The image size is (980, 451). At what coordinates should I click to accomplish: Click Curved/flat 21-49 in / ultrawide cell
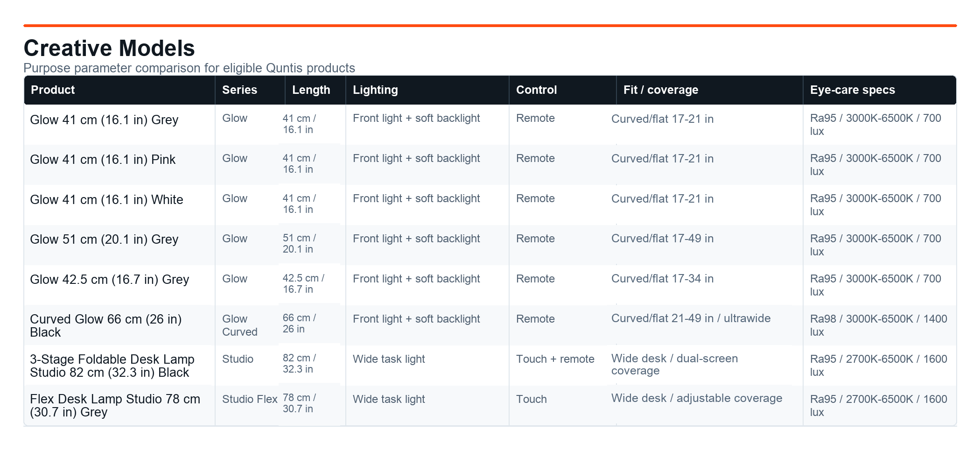tap(691, 318)
